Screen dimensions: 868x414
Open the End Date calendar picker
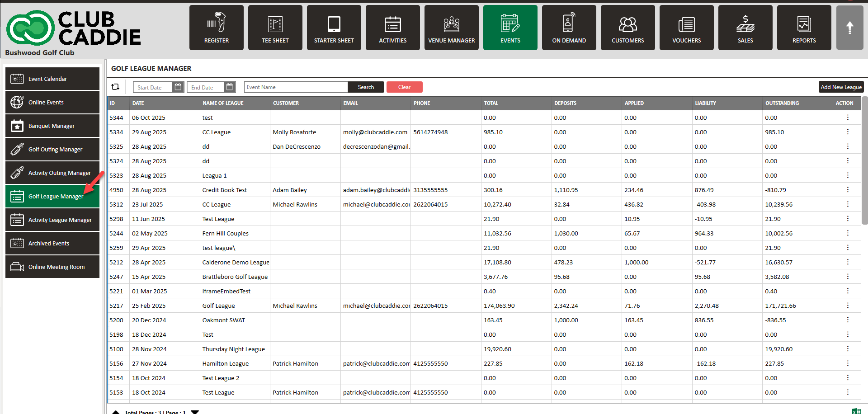point(230,87)
